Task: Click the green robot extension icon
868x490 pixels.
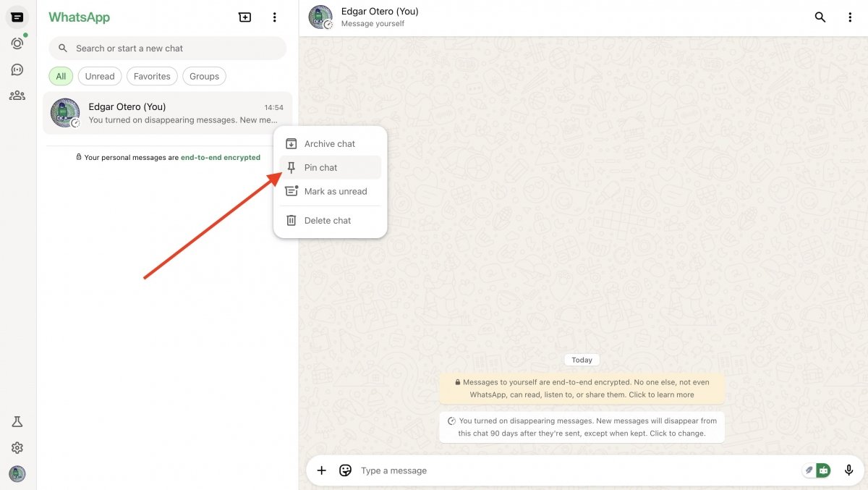Action: 823,470
